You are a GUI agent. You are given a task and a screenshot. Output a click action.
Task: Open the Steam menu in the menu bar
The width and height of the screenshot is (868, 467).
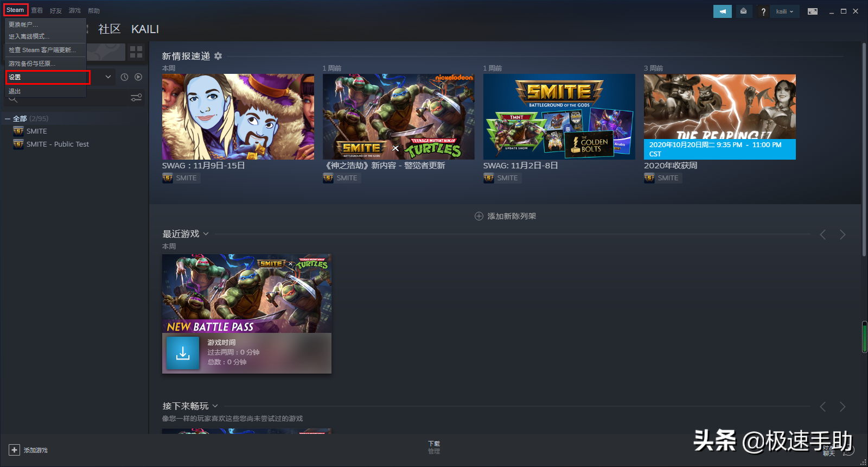tap(15, 10)
